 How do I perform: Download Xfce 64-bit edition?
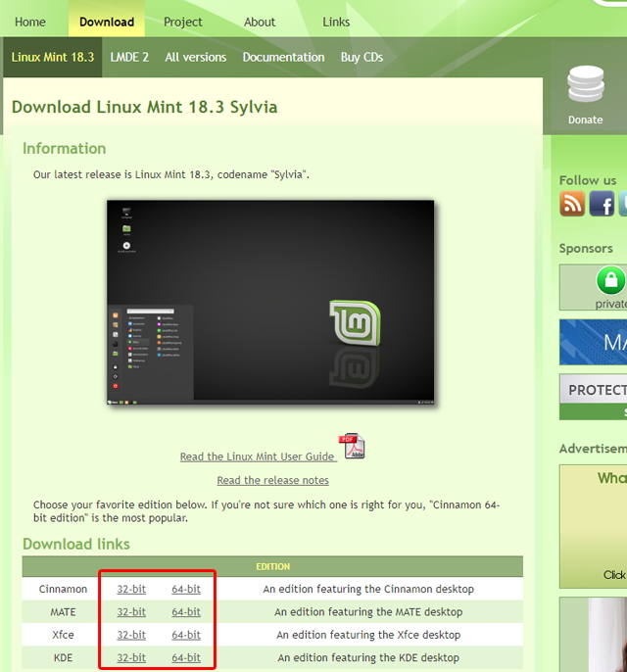click(x=186, y=635)
